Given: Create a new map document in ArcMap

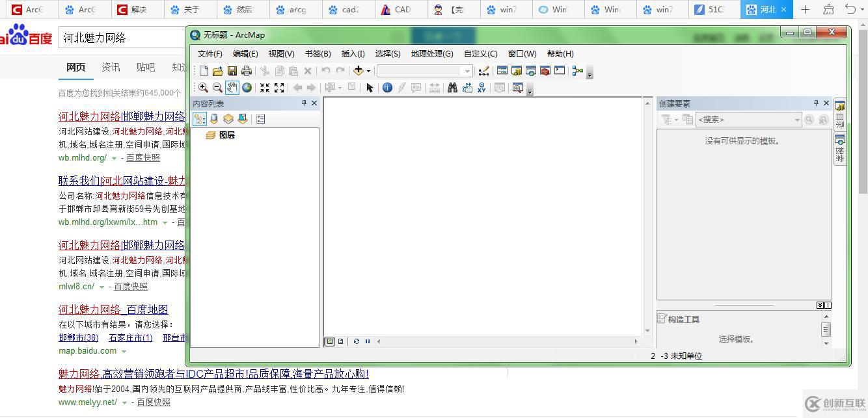Looking at the screenshot, I should [x=204, y=71].
